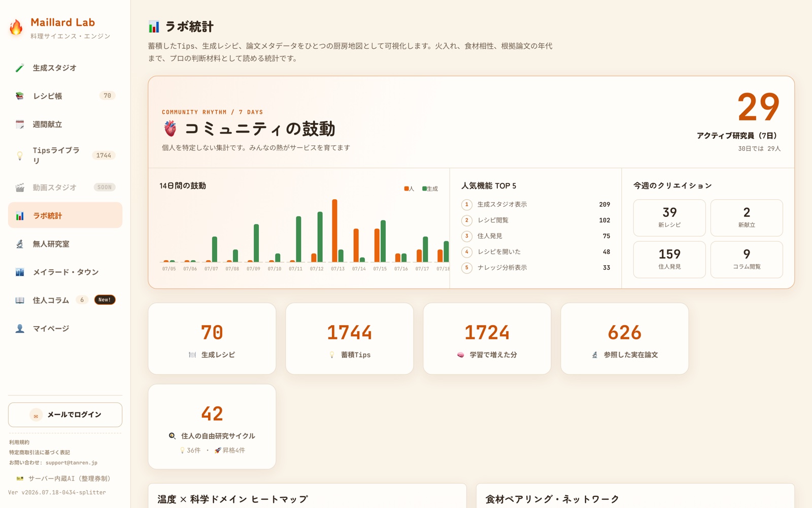Click the 2 新献立 card

point(747,217)
